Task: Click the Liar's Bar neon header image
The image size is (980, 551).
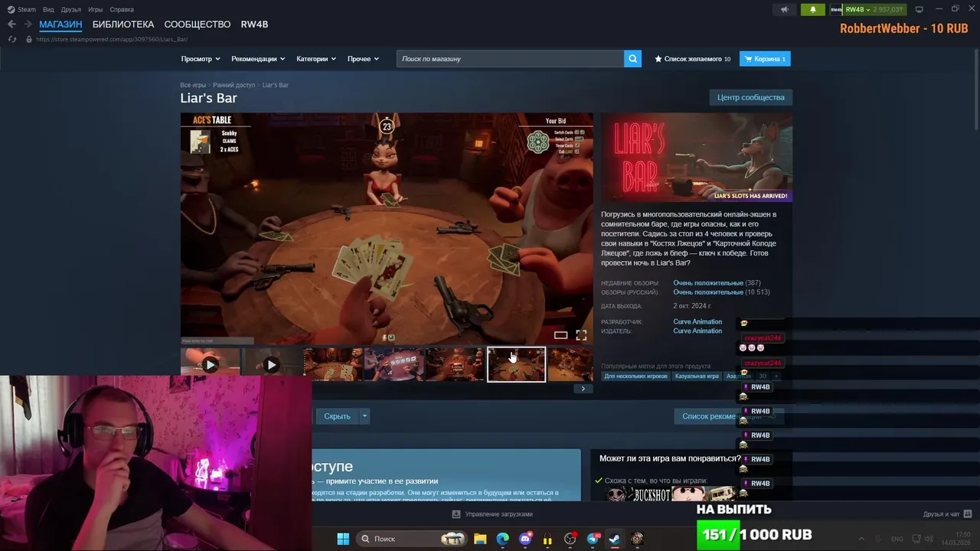Action: (x=697, y=158)
